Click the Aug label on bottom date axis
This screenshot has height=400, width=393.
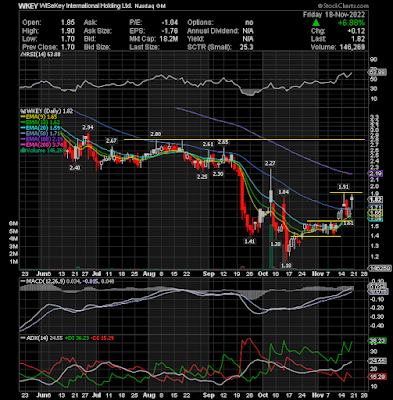coord(149,395)
